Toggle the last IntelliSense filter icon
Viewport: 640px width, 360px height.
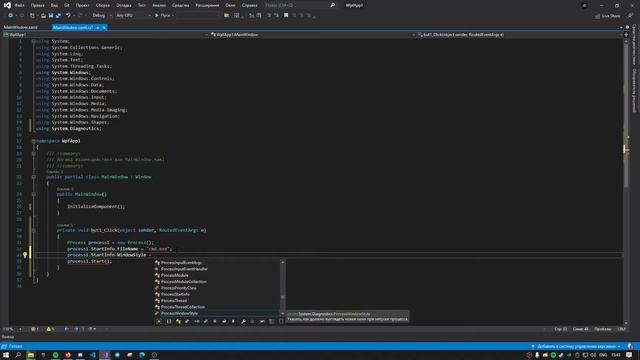point(281,322)
